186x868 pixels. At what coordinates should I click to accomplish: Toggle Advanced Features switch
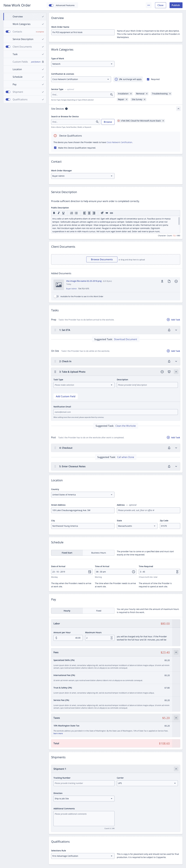coord(51,5)
